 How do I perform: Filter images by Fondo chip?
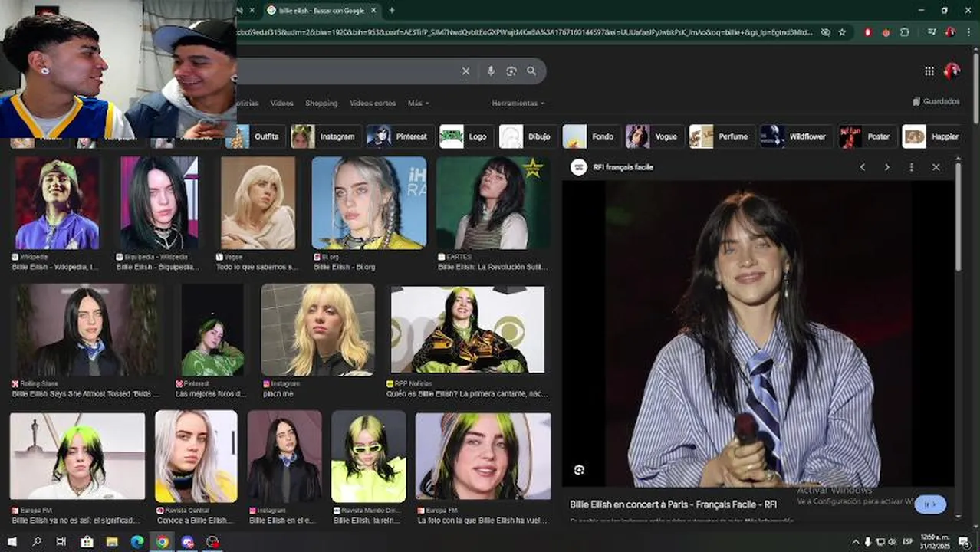[590, 136]
